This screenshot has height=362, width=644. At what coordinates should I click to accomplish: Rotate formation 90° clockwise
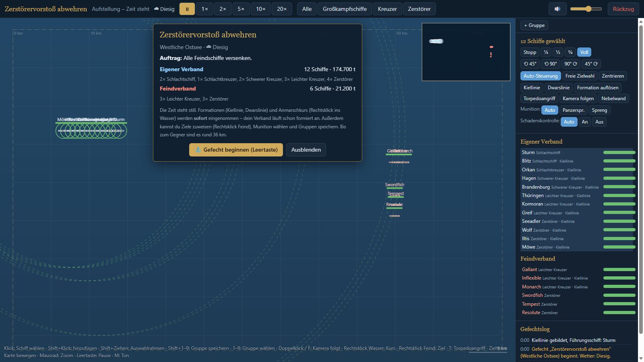(571, 64)
